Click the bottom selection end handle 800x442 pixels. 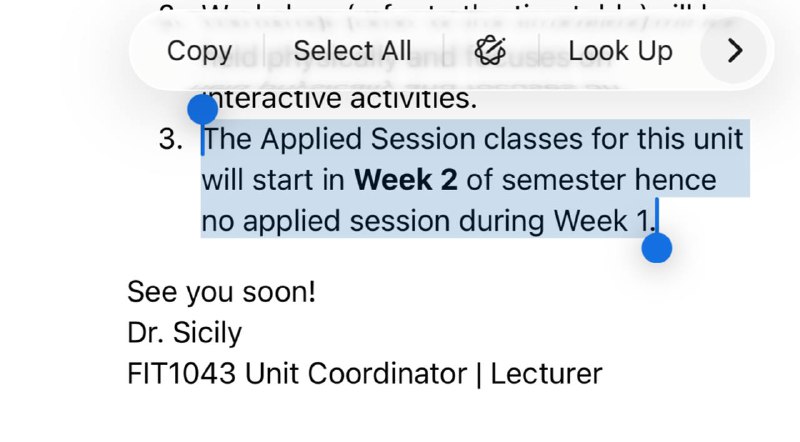click(656, 248)
